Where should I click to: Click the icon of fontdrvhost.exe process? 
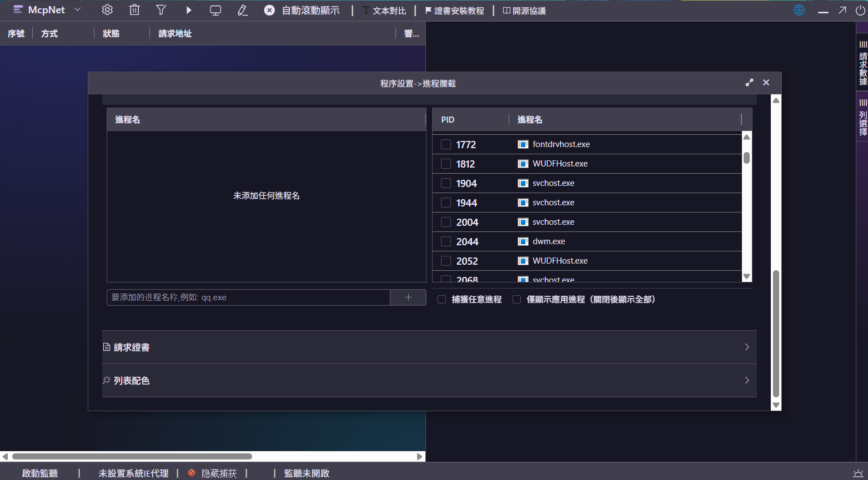point(523,144)
